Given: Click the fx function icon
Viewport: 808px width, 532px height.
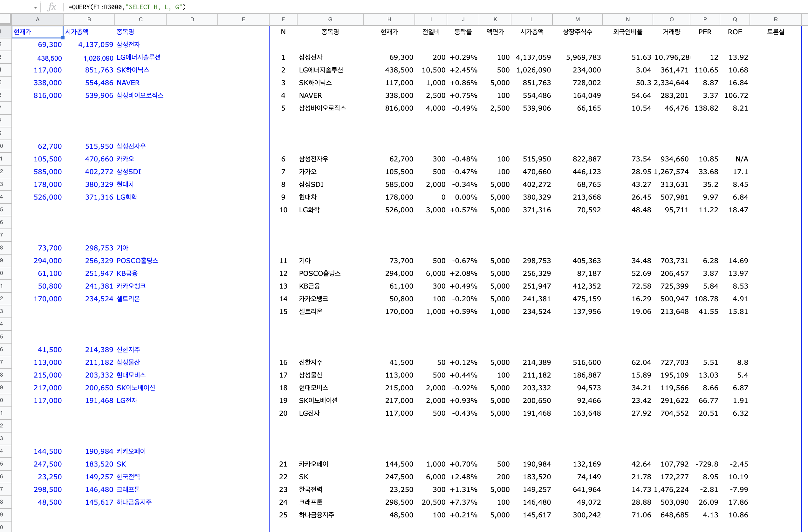Looking at the screenshot, I should (51, 7).
